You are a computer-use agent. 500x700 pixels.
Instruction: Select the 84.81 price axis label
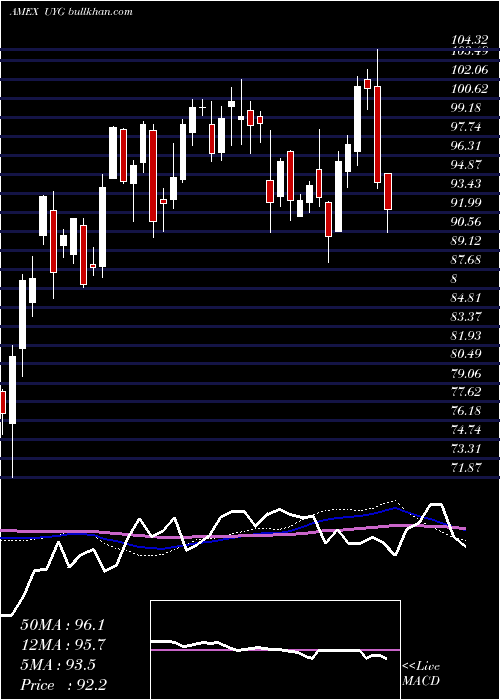468,298
